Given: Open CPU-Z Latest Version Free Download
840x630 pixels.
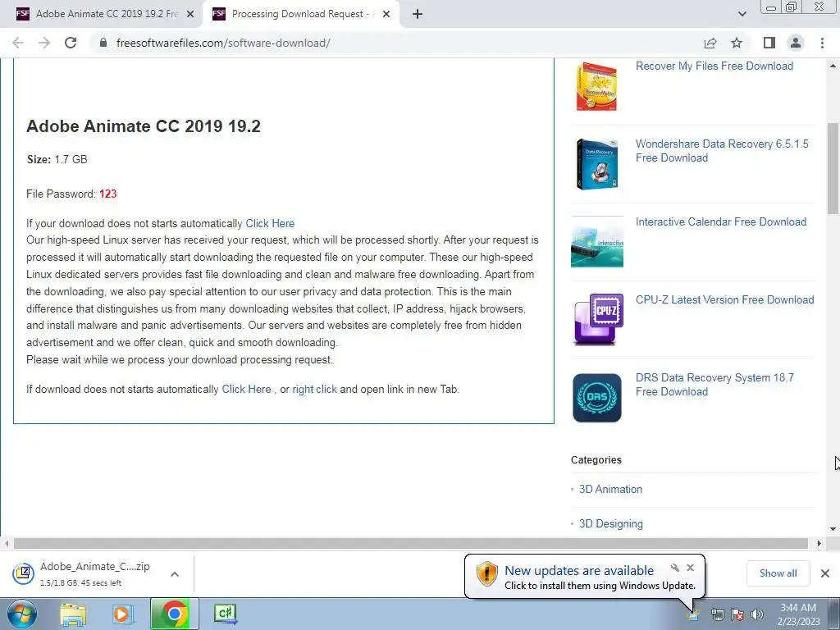Looking at the screenshot, I should point(724,299).
